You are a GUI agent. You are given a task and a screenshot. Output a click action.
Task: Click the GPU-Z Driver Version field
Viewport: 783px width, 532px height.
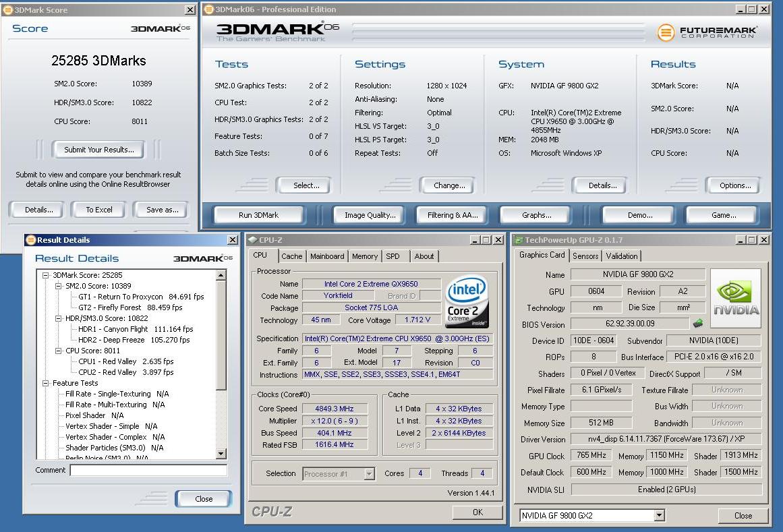coord(666,439)
